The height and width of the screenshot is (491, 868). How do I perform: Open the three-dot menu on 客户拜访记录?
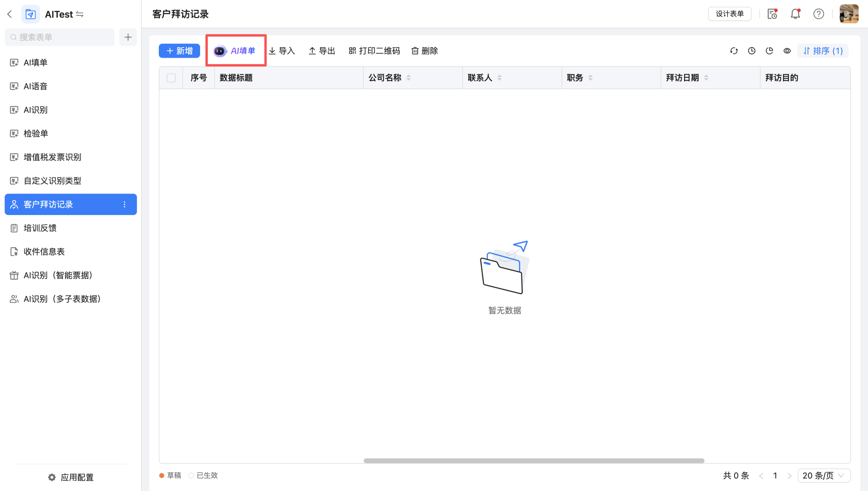pyautogui.click(x=124, y=204)
